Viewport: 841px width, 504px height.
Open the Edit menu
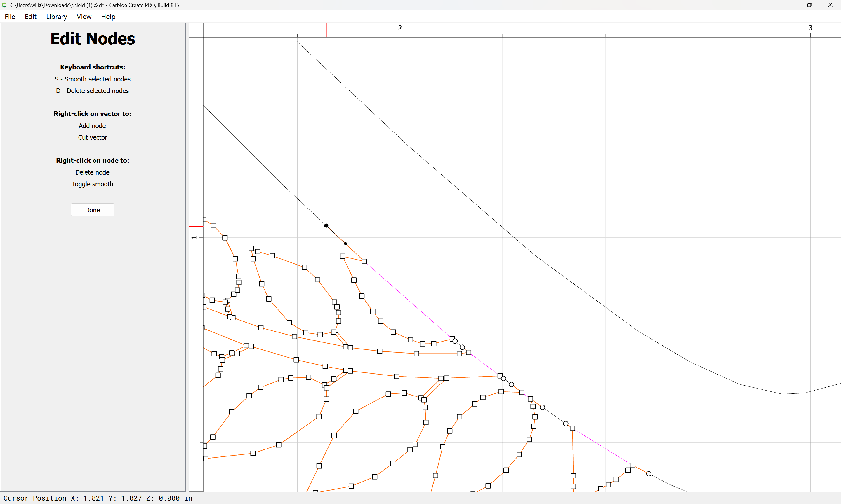point(30,17)
